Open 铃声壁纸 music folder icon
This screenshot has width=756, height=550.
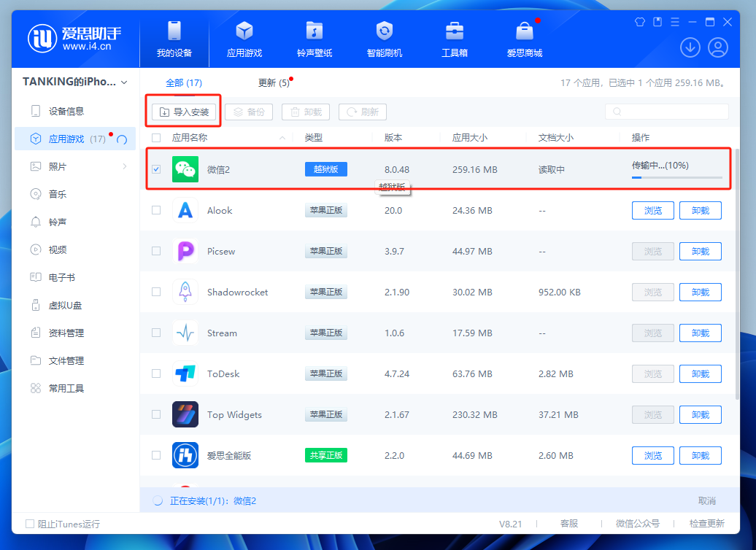point(315,31)
